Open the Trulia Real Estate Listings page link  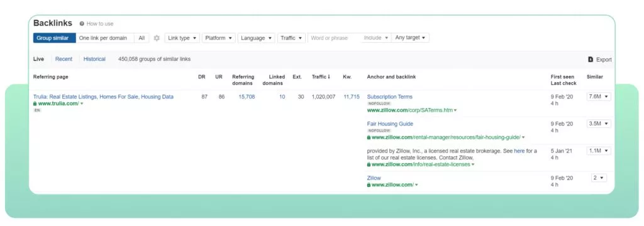click(104, 97)
